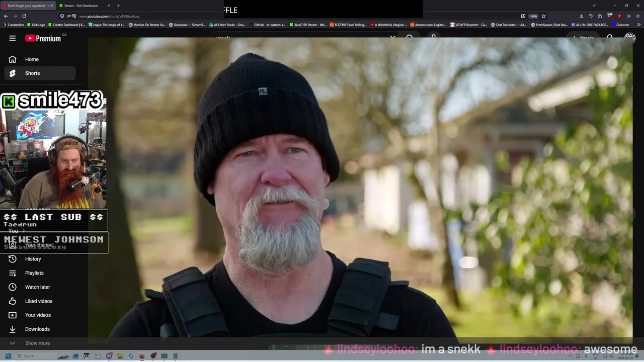Open Discord from the taskbar
This screenshot has height=362, width=644.
point(109,356)
